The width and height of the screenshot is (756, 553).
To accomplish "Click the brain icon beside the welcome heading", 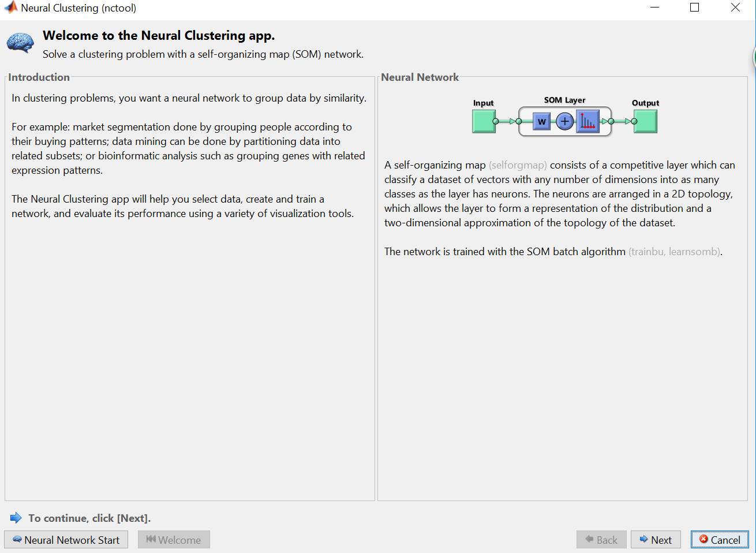I will 20,43.
